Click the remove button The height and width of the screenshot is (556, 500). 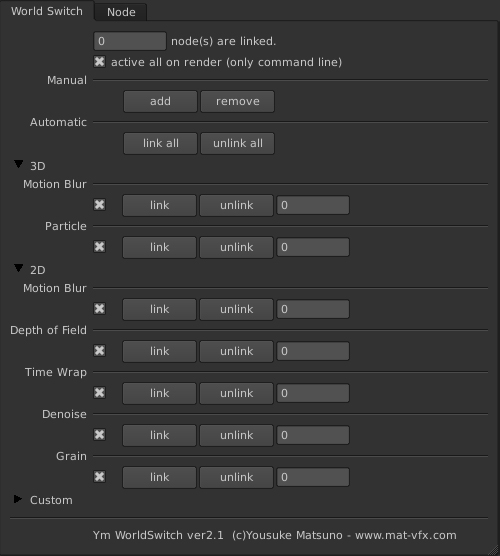(x=238, y=101)
